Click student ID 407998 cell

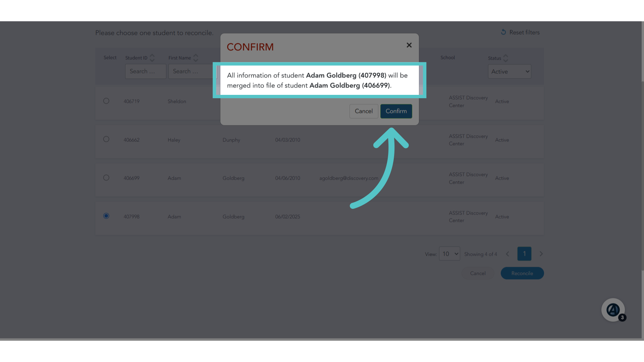(131, 217)
